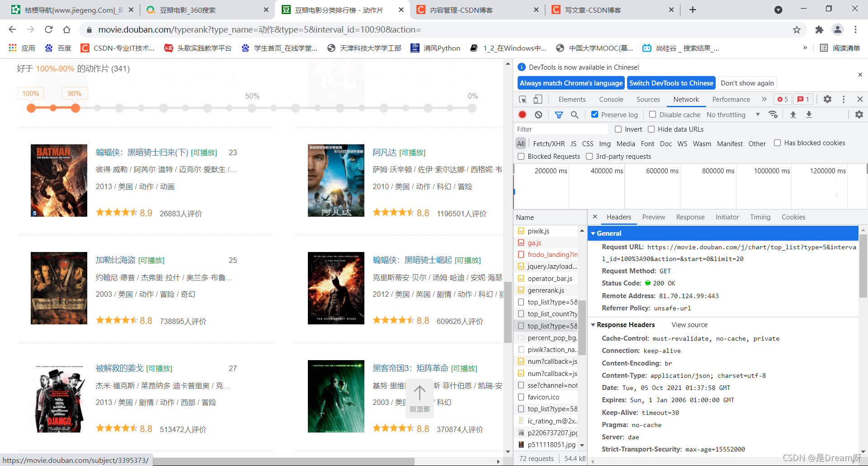Click Always match Chrome's language button
The height and width of the screenshot is (466, 868).
571,83
